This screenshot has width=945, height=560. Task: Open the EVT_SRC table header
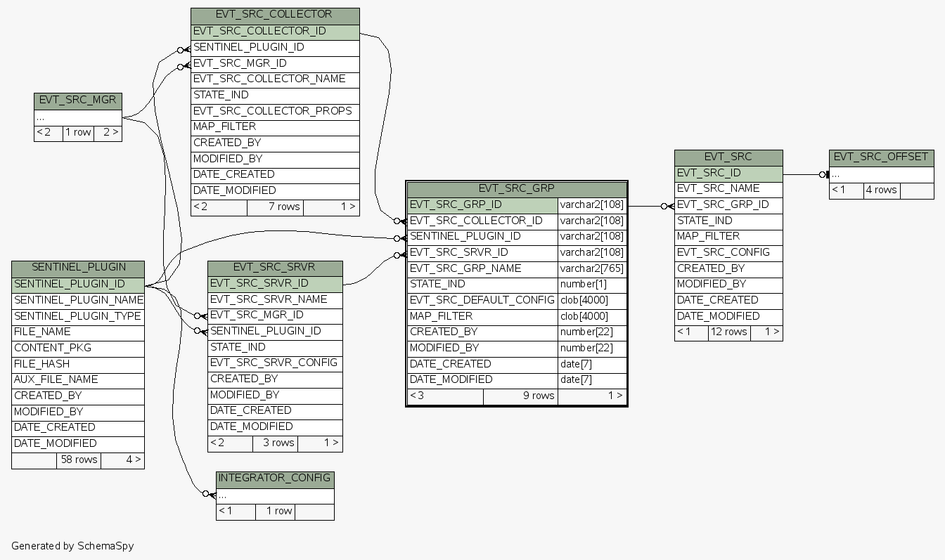[728, 158]
